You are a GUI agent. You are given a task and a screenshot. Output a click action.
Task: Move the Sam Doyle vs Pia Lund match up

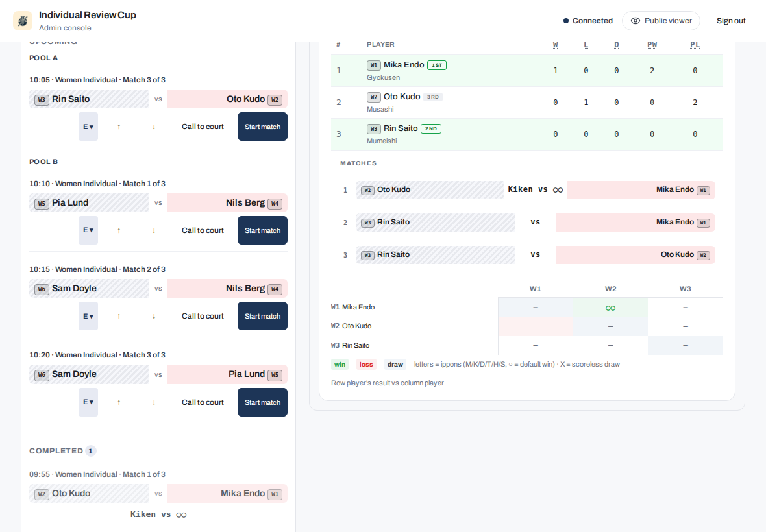tap(119, 402)
